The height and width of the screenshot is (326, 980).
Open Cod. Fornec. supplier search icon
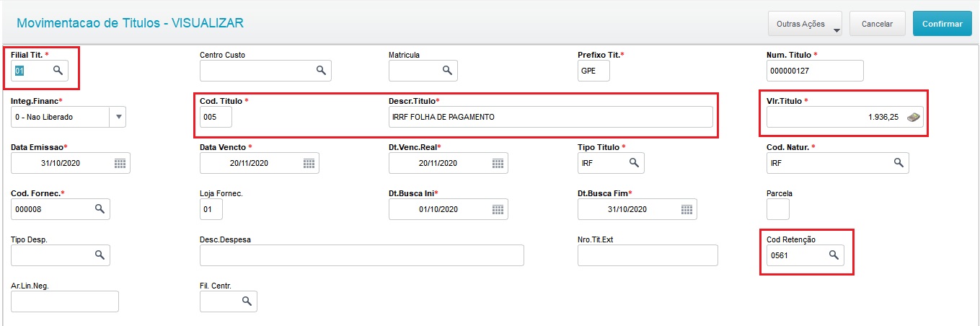click(x=100, y=209)
